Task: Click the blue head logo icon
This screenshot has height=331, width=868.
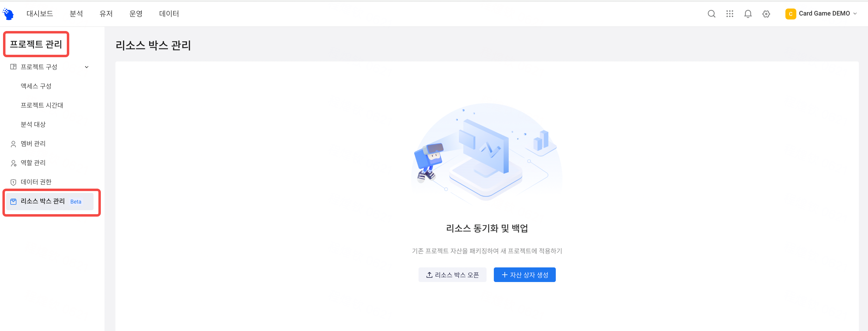Action: point(8,14)
